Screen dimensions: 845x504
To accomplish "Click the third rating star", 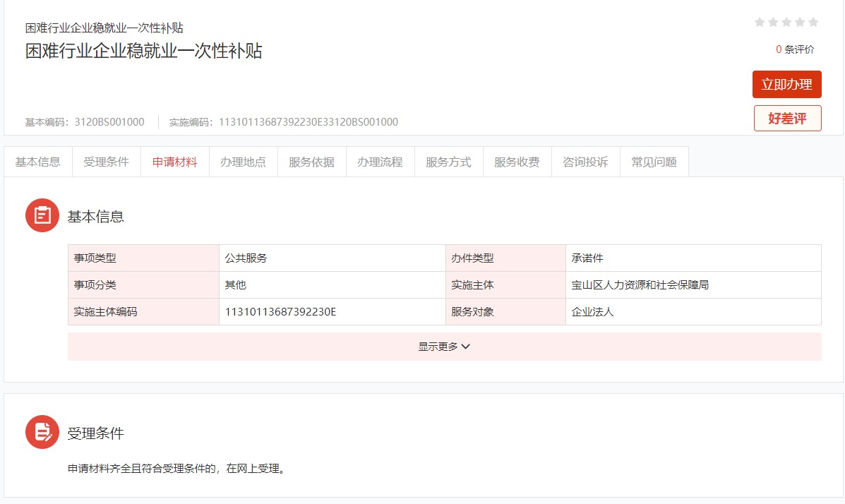I will 786,22.
